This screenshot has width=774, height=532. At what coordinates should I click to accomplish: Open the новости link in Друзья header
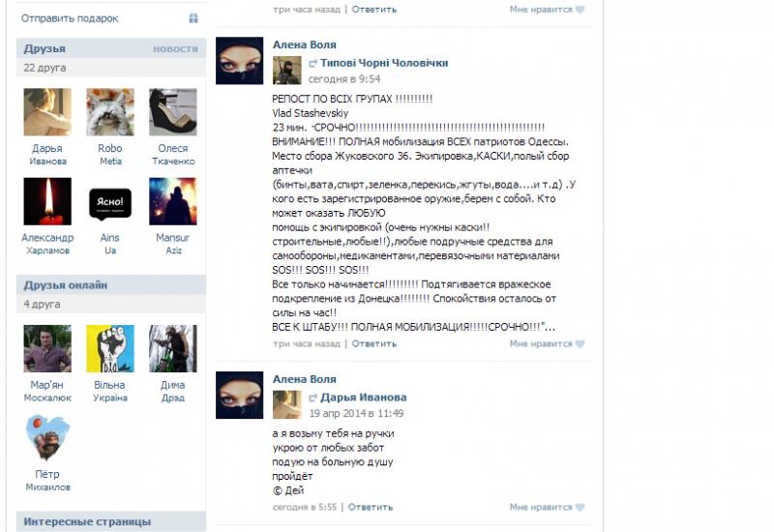[175, 49]
